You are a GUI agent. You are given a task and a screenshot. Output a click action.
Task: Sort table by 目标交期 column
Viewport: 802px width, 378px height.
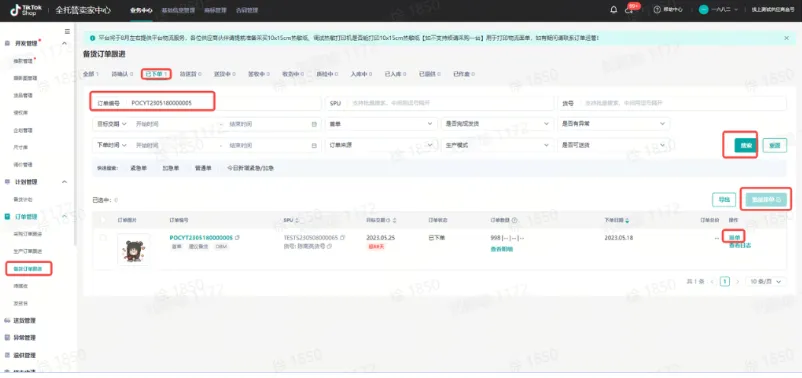tap(394, 220)
